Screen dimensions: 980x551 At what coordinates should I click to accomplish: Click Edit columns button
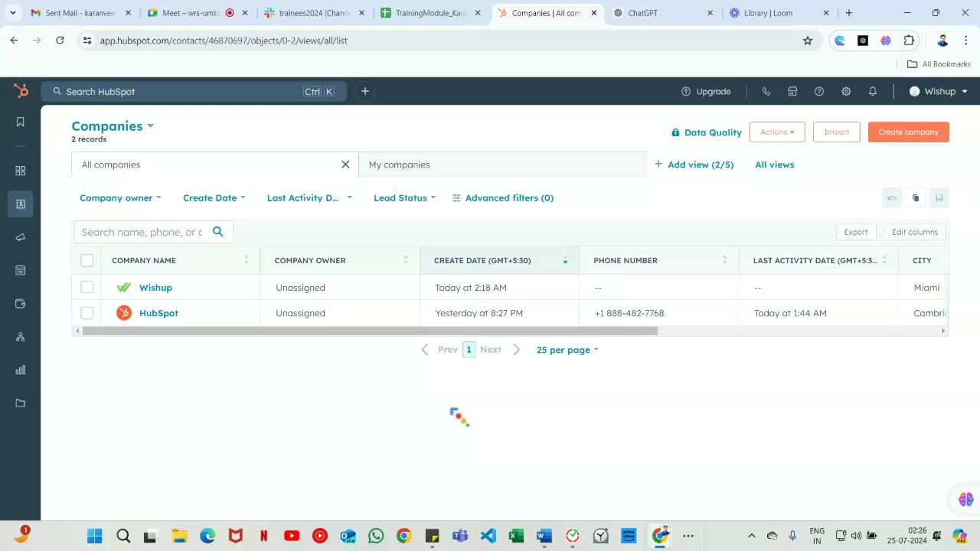(x=915, y=232)
